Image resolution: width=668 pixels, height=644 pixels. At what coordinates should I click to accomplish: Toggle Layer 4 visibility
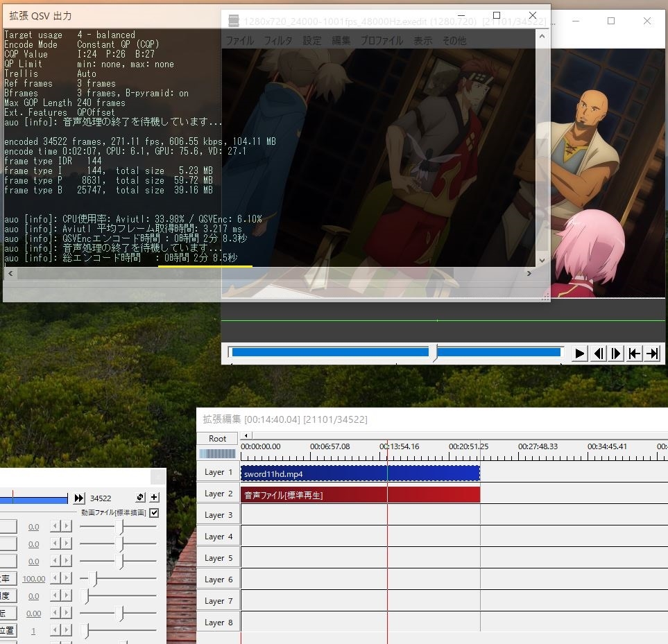point(218,537)
